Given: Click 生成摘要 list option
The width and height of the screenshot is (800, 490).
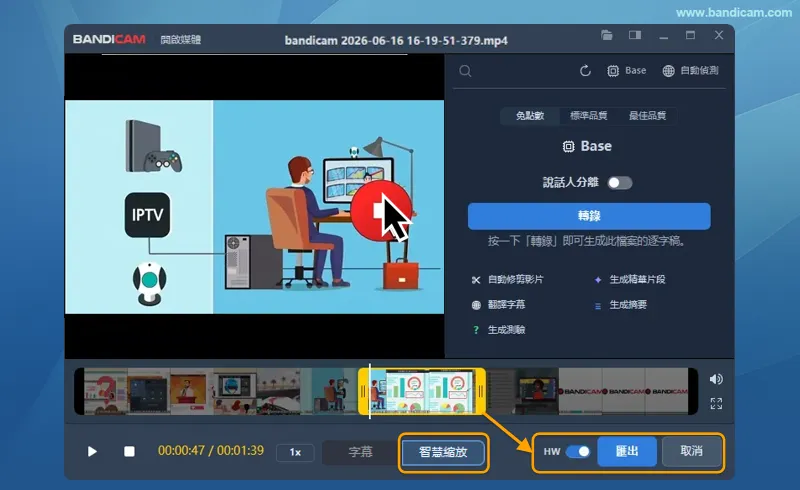Looking at the screenshot, I should click(x=620, y=305).
